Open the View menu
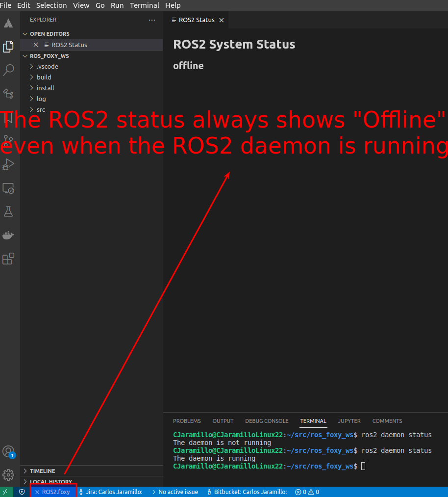Viewport: 448px width, 497px height. pos(81,5)
